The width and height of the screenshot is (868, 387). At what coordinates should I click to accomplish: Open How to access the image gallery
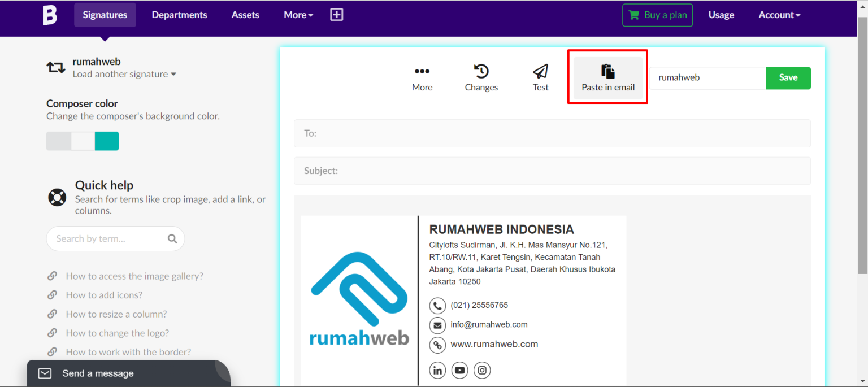click(134, 276)
